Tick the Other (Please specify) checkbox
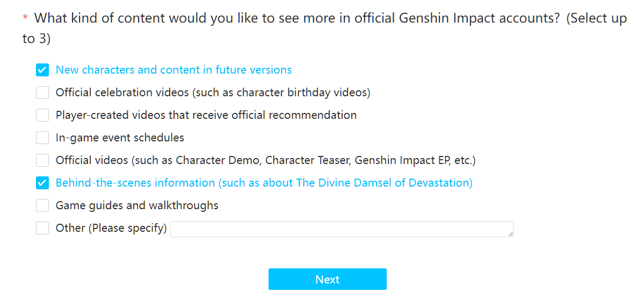Viewport: 644px width, 299px height. (x=42, y=228)
